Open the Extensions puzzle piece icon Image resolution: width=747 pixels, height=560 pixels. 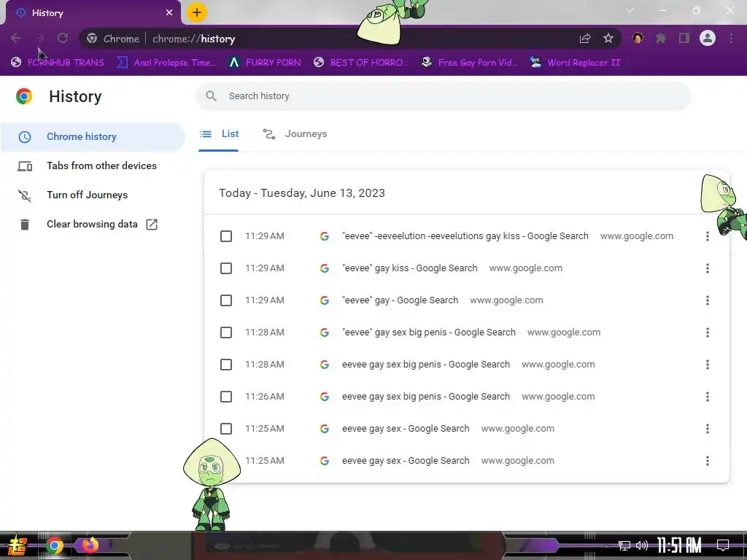(661, 39)
